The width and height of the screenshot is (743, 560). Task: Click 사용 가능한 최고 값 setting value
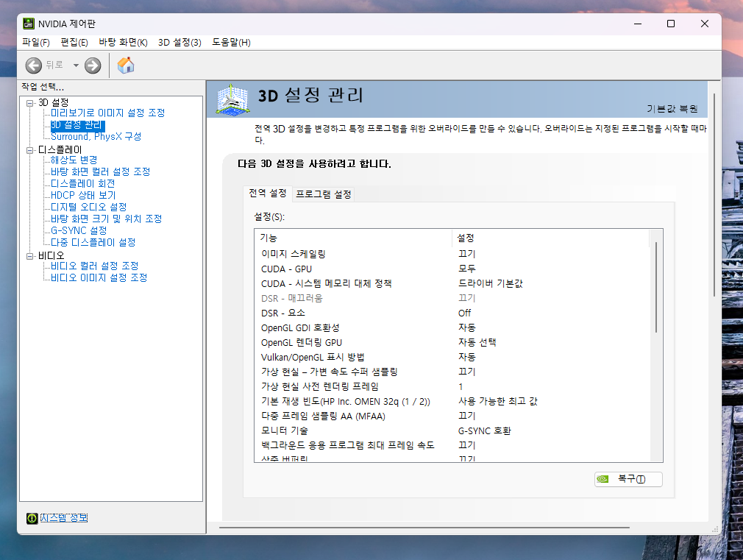click(497, 401)
